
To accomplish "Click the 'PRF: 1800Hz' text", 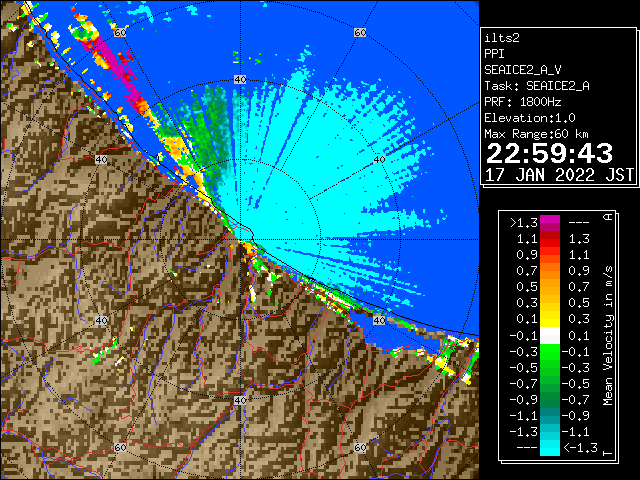I will (x=522, y=102).
